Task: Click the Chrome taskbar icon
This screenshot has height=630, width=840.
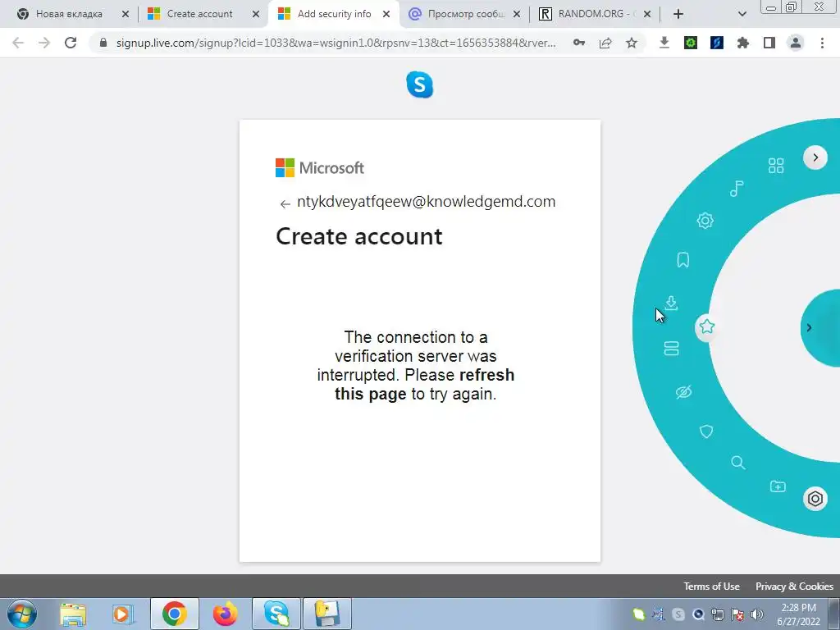Action: (x=175, y=614)
